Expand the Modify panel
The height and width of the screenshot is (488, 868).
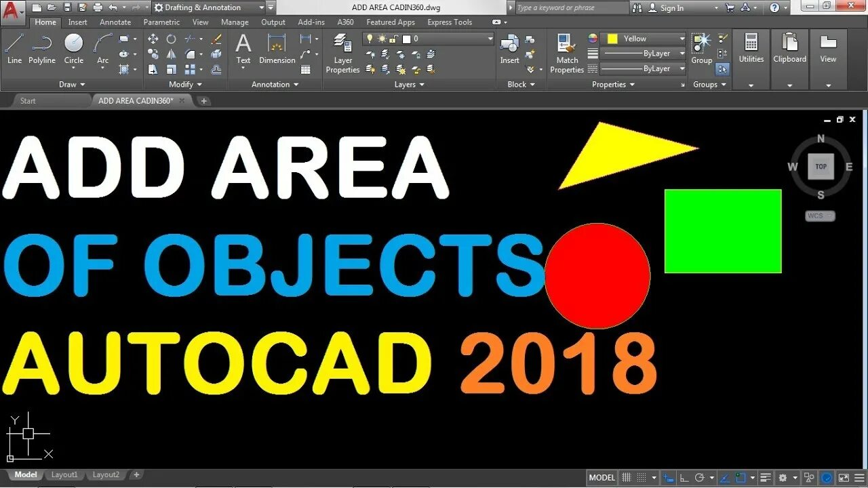[186, 84]
